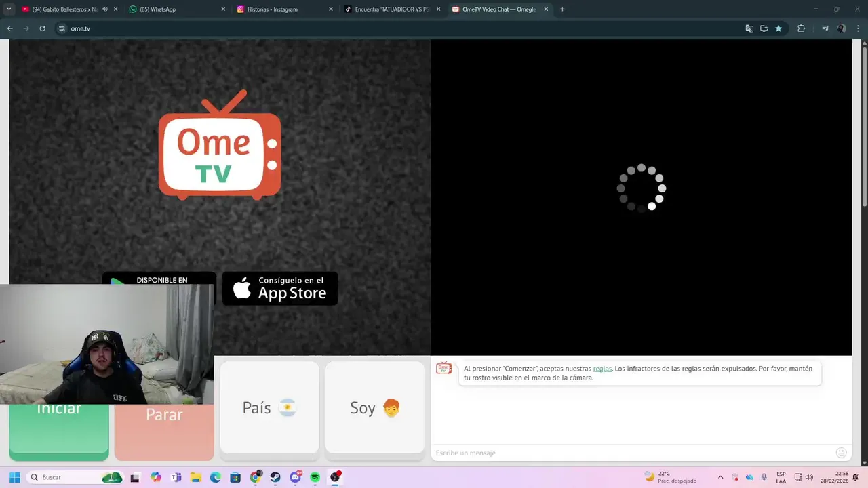Open Google Chrome from taskbar

(x=256, y=477)
